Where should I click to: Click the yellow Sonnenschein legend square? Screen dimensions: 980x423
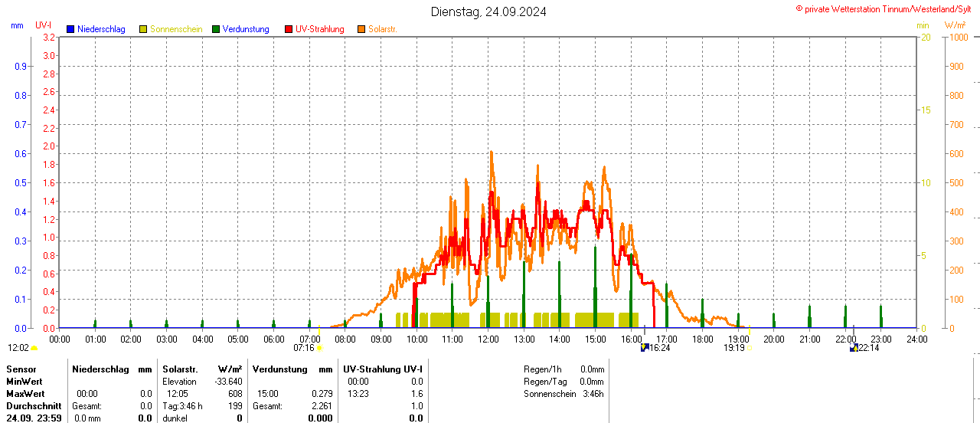tap(143, 29)
